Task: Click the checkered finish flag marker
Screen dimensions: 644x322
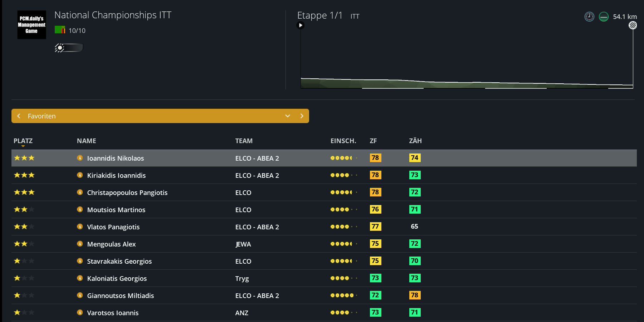Action: (x=633, y=25)
